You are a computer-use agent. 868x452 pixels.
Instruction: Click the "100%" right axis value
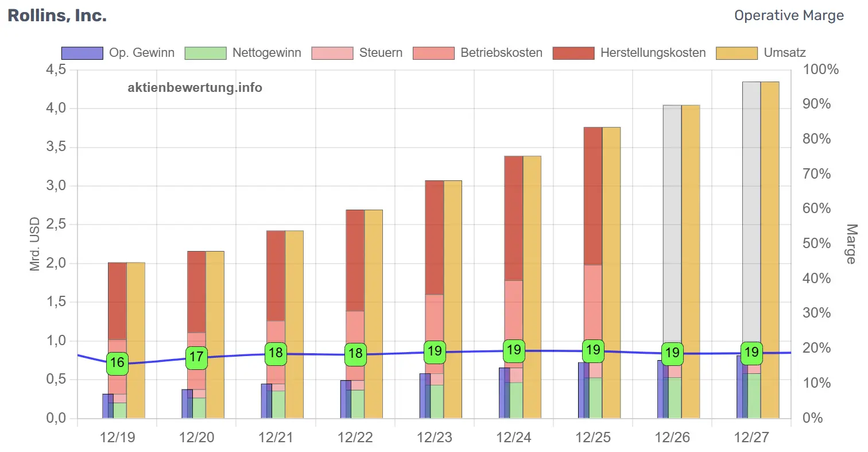click(820, 69)
